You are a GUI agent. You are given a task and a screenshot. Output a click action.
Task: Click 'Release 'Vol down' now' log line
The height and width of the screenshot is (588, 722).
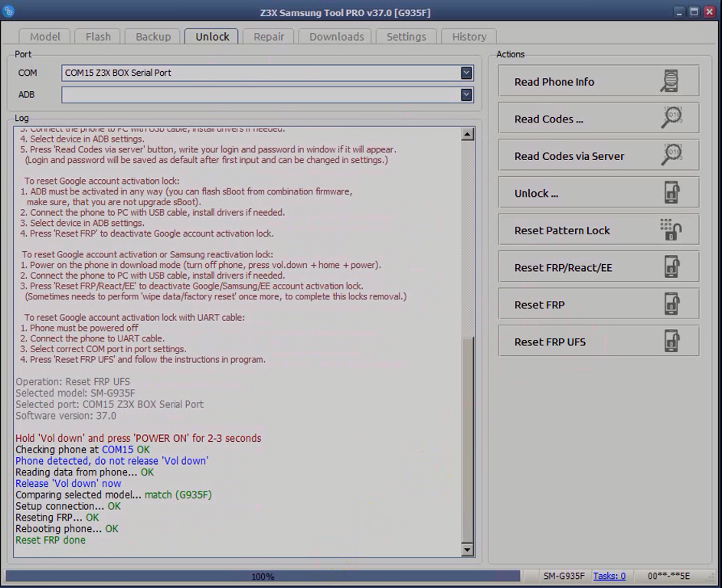pos(68,483)
